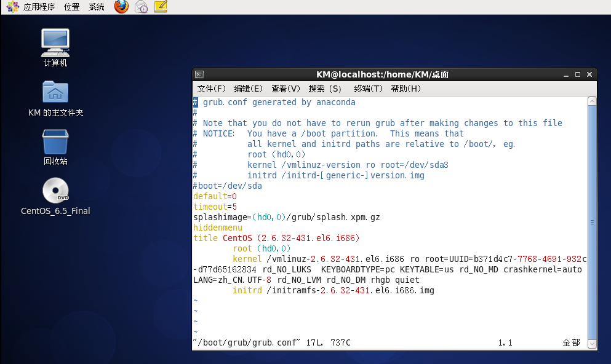Click the 'hiddenmenu' line
611x364 pixels.
tap(218, 228)
